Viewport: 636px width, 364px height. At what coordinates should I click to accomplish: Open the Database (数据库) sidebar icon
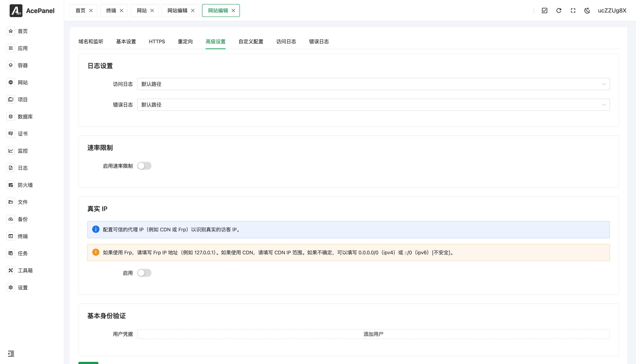[x=11, y=116]
